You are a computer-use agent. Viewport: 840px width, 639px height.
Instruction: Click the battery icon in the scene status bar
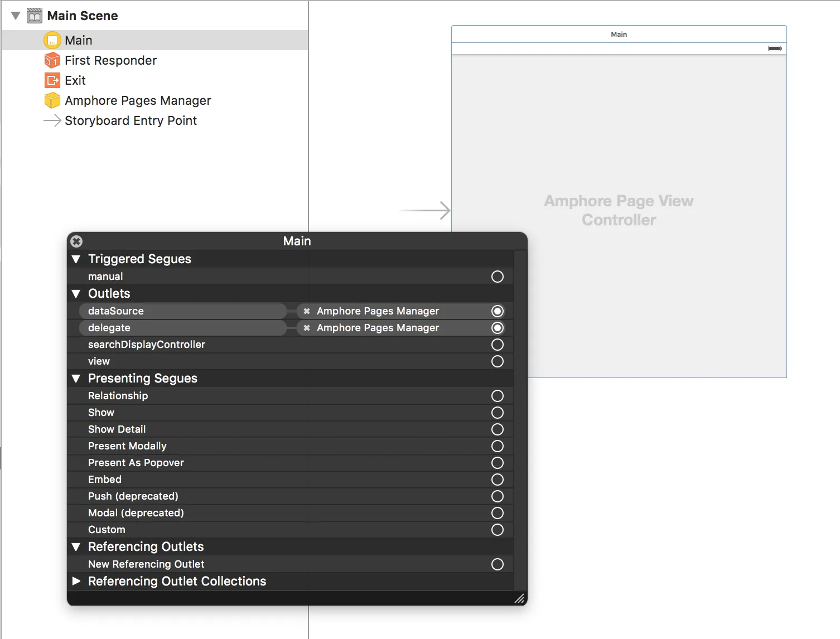(775, 49)
